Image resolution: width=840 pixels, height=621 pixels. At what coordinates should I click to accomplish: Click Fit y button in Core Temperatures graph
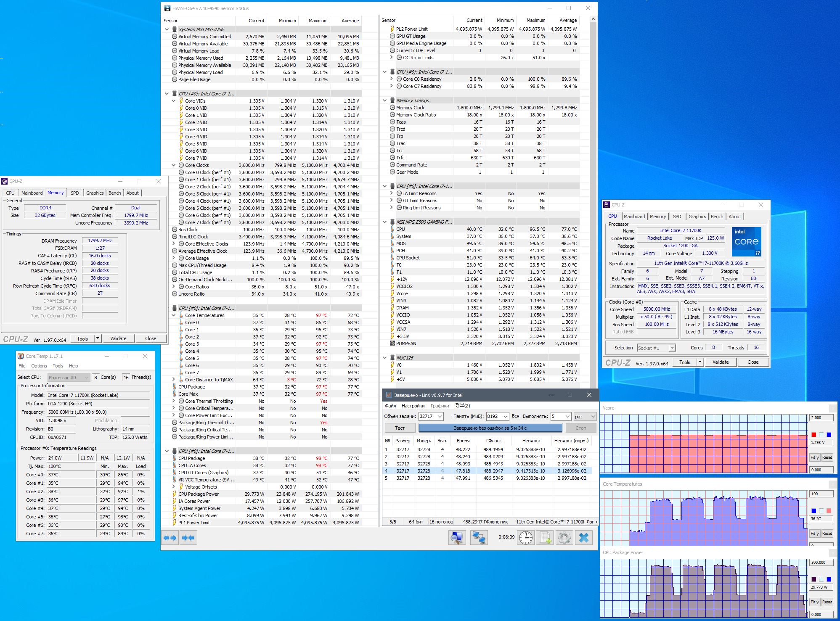tap(814, 534)
